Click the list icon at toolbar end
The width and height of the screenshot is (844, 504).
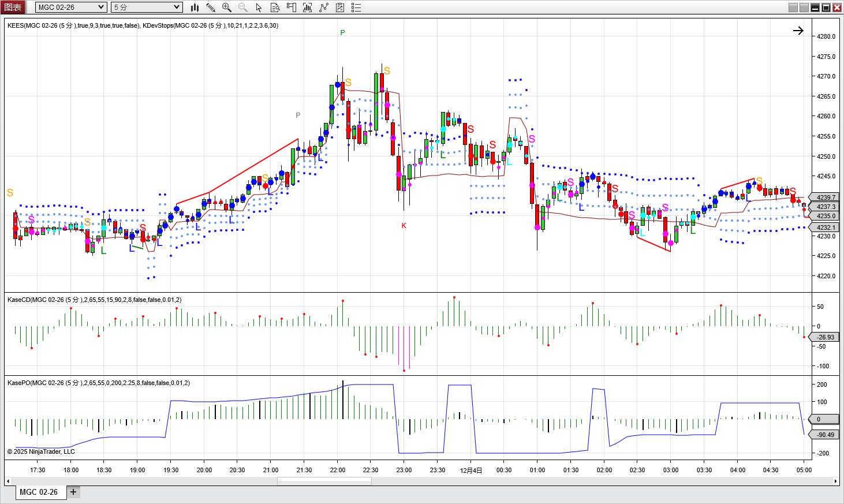pos(356,8)
